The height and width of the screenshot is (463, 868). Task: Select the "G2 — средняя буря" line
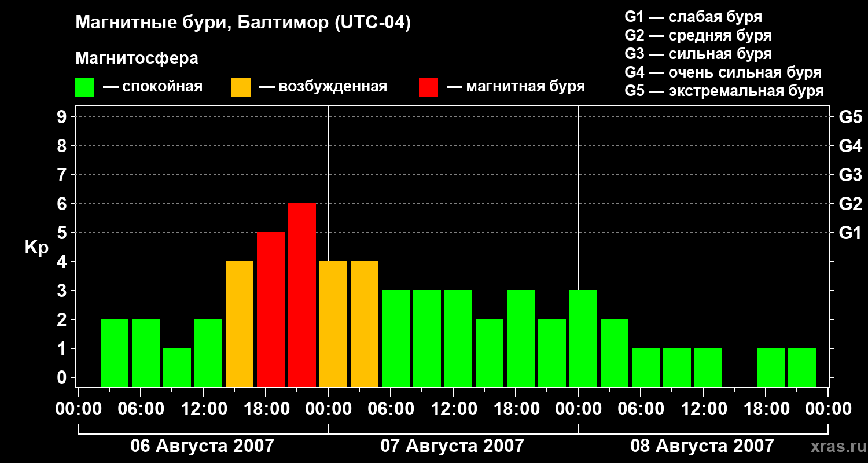coord(698,35)
